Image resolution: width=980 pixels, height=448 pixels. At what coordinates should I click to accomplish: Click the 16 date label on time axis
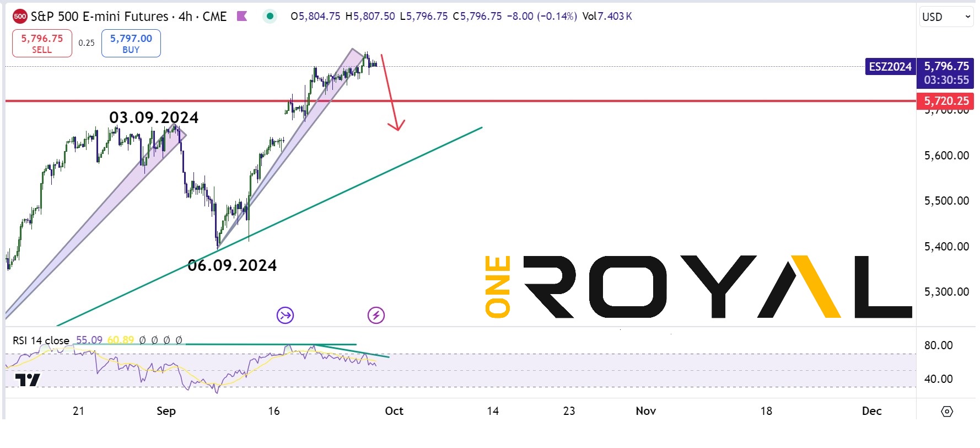[274, 411]
